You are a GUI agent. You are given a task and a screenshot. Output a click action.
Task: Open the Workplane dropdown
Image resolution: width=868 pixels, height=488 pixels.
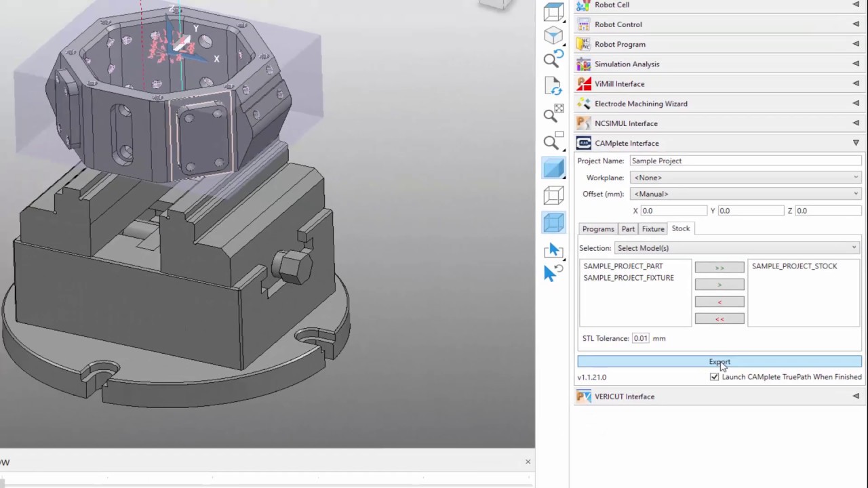pos(746,178)
